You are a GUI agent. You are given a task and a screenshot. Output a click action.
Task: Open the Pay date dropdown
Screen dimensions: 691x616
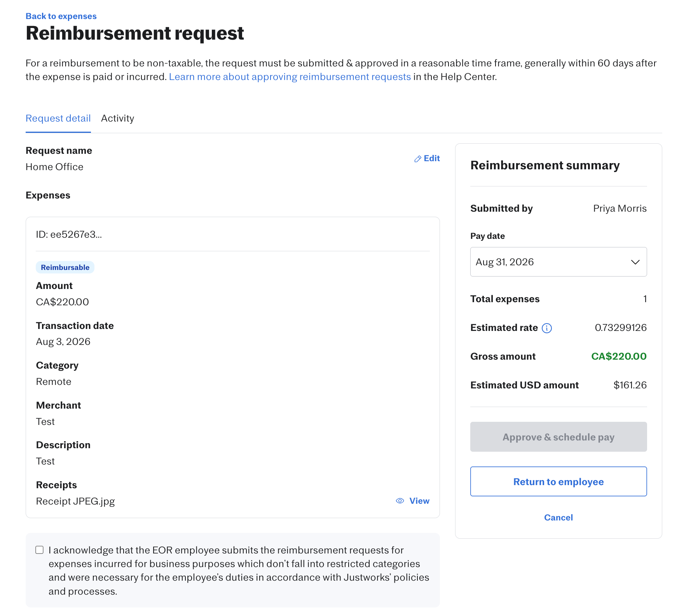tap(558, 262)
